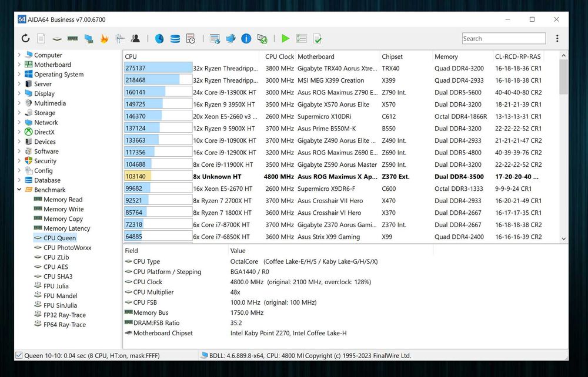
Task: Start benchmark with green play icon
Action: [285, 38]
